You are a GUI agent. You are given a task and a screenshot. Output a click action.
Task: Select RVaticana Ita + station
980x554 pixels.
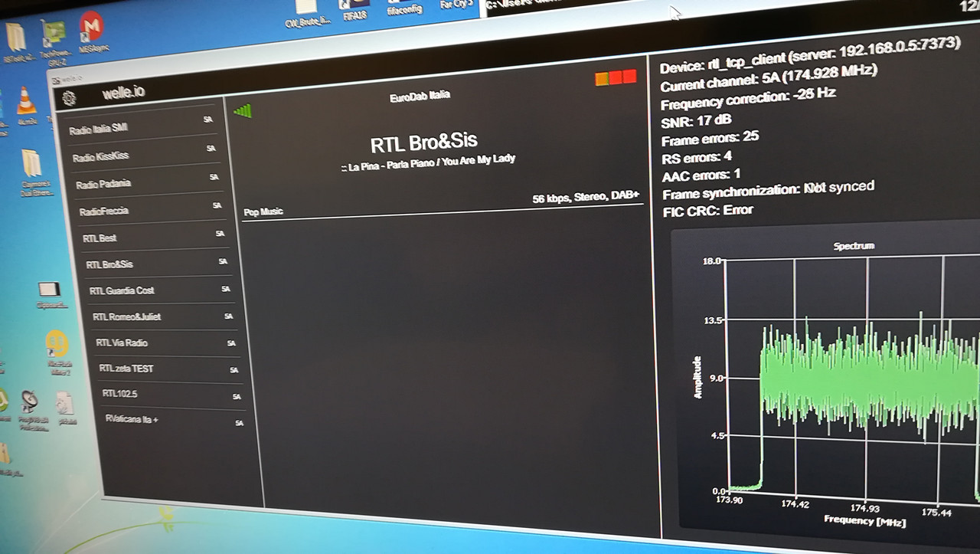(173, 421)
